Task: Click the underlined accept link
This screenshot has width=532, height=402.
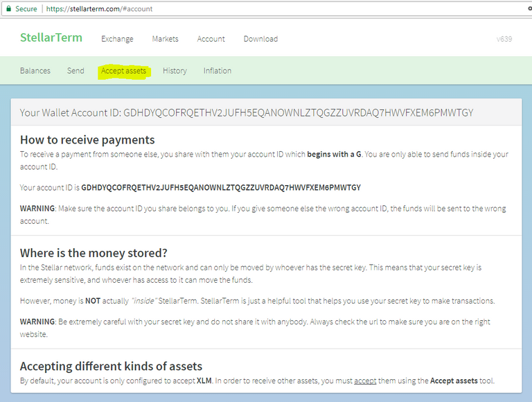Action: [x=365, y=381]
